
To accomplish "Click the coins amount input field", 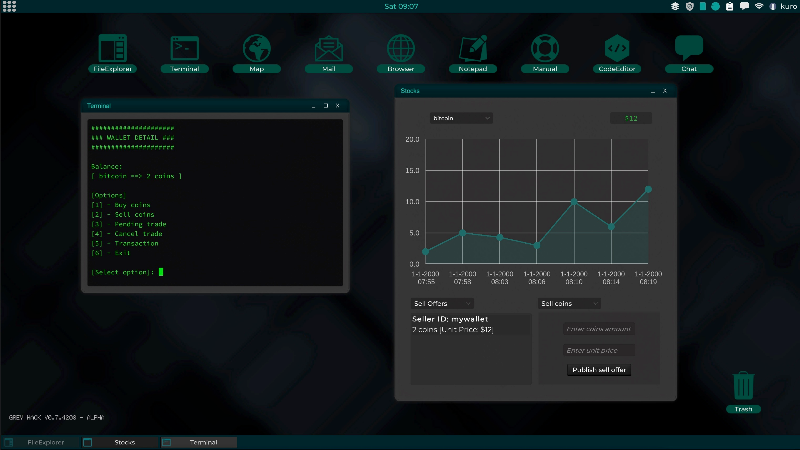I will tap(599, 328).
